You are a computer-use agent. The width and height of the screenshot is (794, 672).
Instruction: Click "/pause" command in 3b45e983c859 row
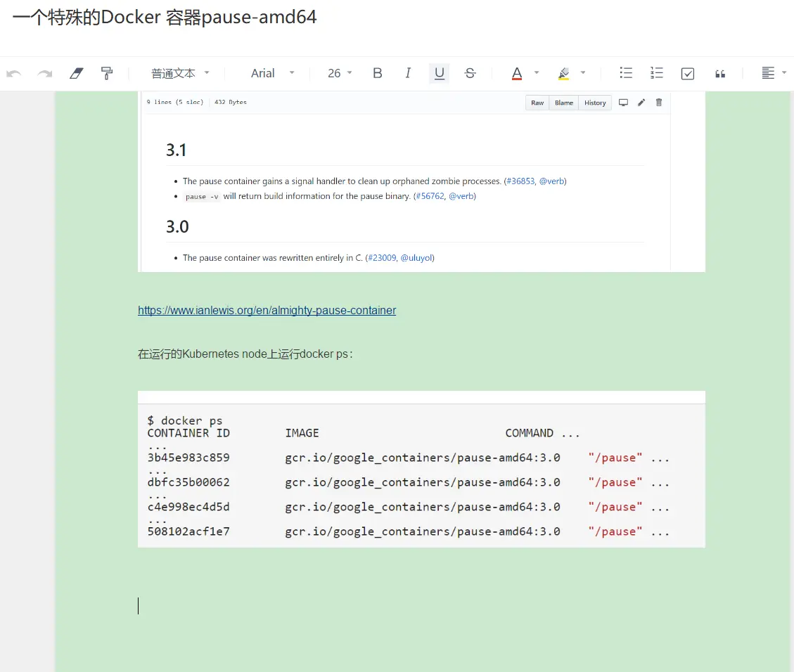615,458
